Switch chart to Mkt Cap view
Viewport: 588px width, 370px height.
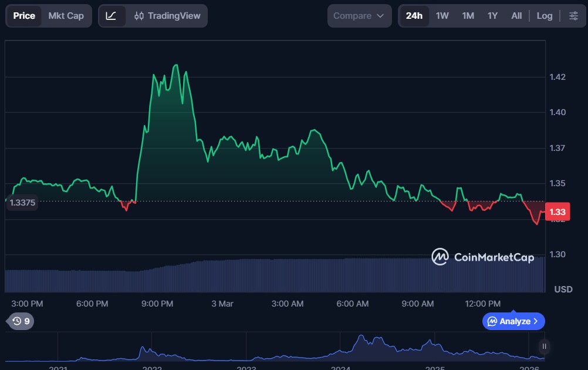66,16
